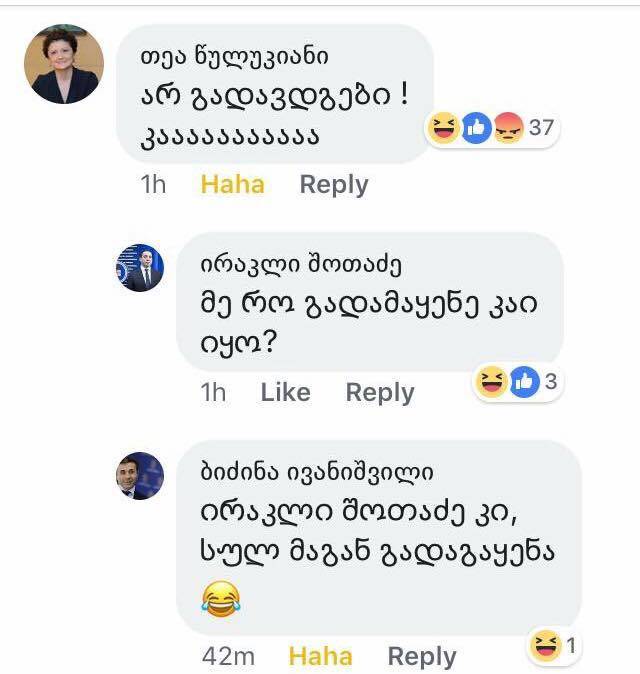Click the laughing reaction icon on ირაკლი შოთაძე's comment
640x674 pixels.
[x=490, y=382]
